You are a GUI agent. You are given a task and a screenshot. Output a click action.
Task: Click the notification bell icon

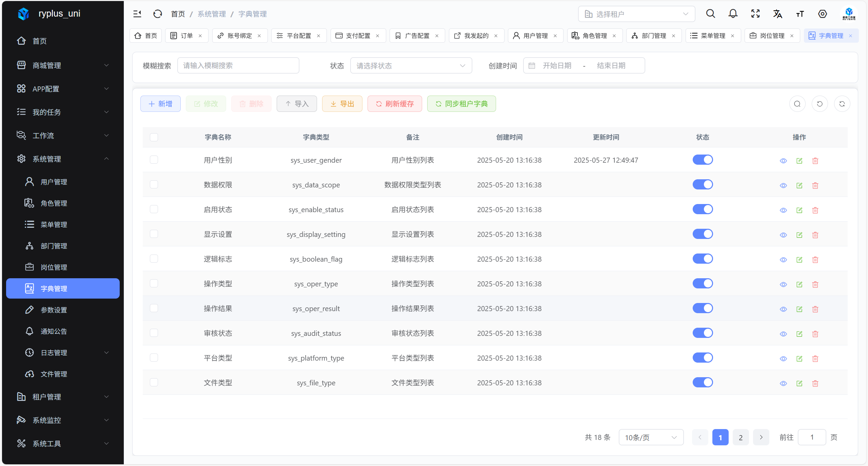pyautogui.click(x=733, y=14)
